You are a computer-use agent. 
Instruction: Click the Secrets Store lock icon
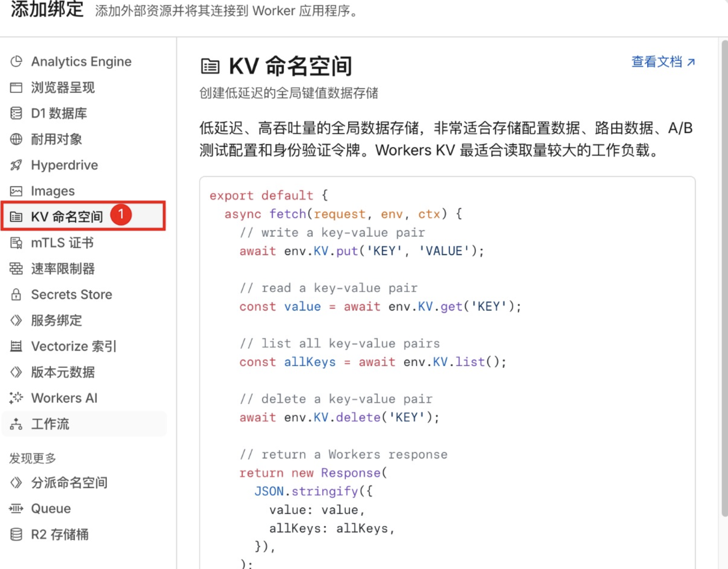coord(16,294)
